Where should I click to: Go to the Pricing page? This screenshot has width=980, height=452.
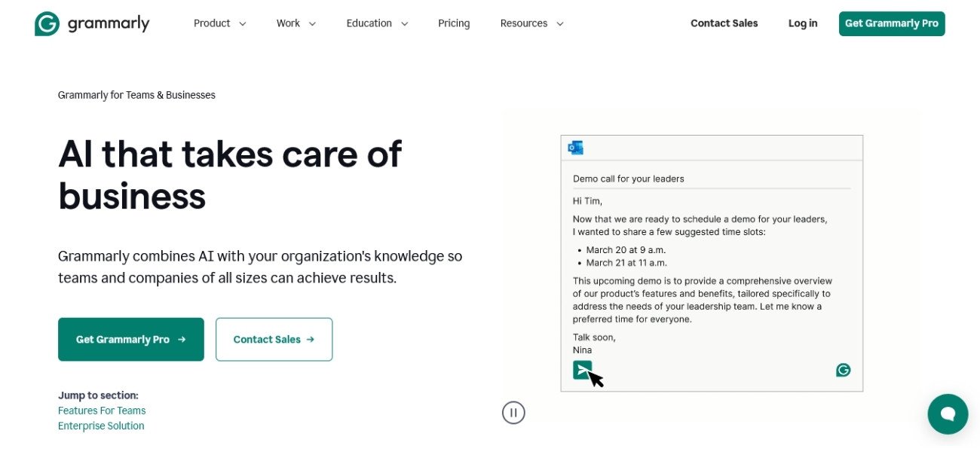coord(454,23)
